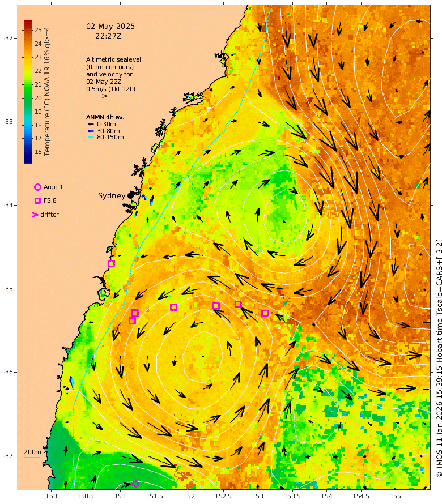Click the 154.5 longitude label

pyautogui.click(x=361, y=496)
